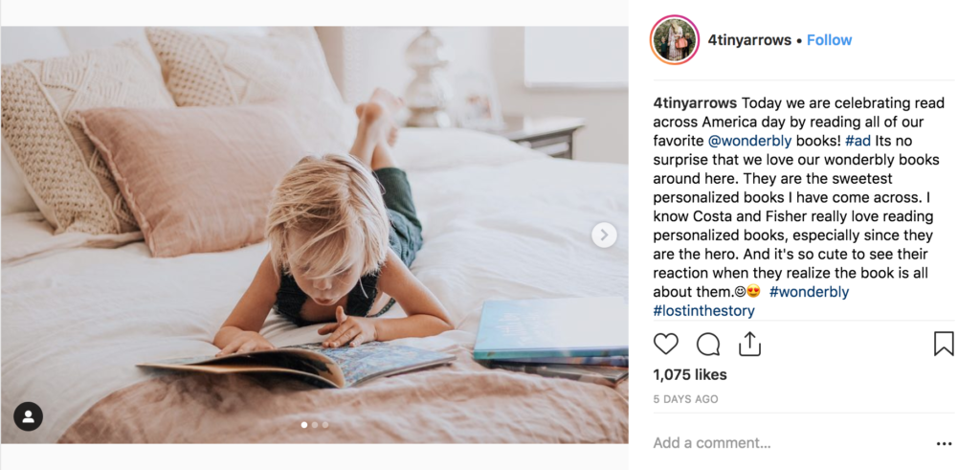Viewport: 980px width, 470px height.
Task: Open the #ad hashtag
Action: point(858,141)
